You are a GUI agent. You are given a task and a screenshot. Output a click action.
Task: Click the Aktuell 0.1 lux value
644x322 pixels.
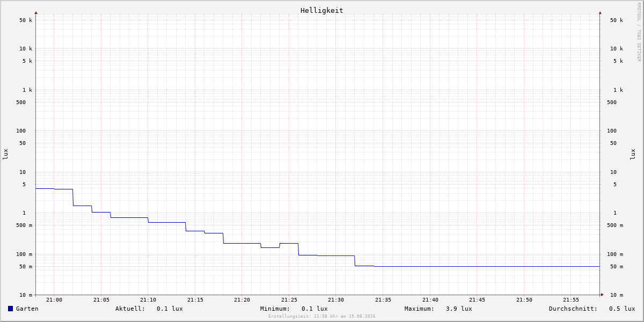tap(170, 309)
